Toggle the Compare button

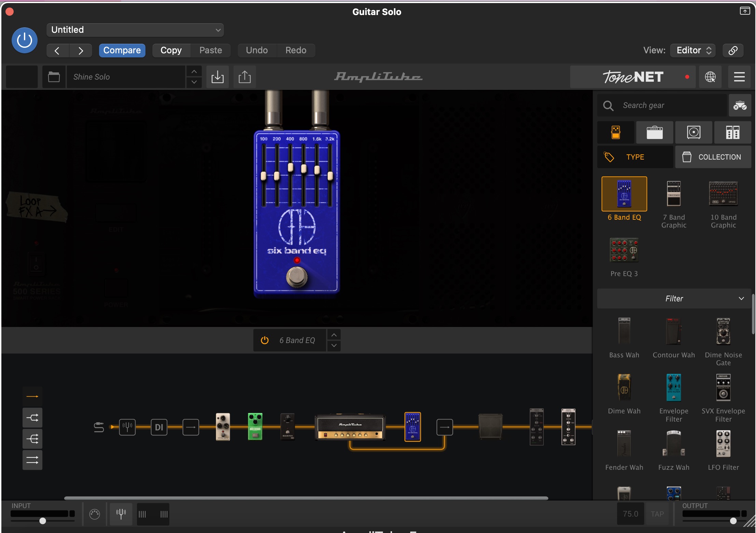coord(122,50)
